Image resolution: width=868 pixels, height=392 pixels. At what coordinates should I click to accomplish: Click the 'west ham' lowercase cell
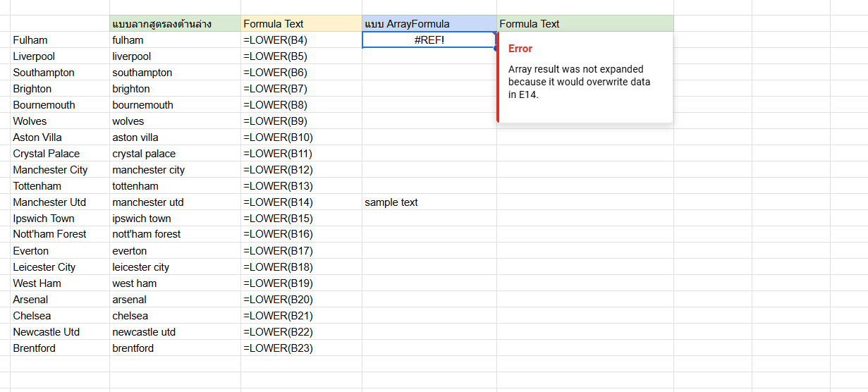(175, 283)
